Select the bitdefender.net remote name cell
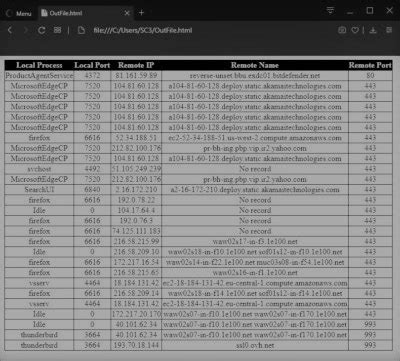The height and width of the screenshot is (361, 400). [255, 76]
